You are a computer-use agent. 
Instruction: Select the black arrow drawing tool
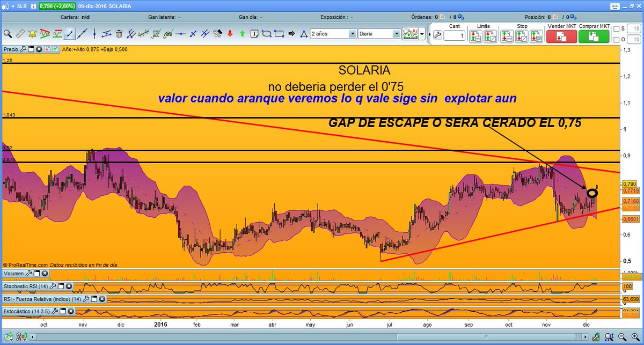[291, 33]
